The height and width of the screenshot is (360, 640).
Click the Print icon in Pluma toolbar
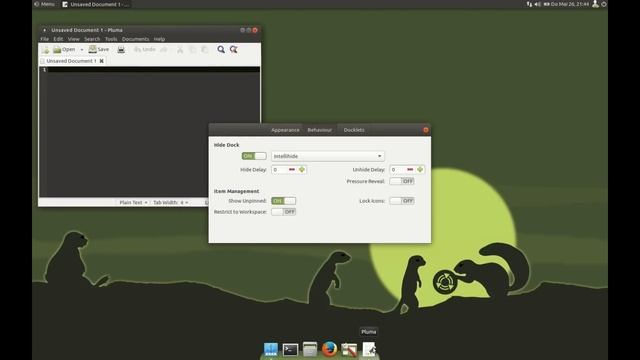121,49
